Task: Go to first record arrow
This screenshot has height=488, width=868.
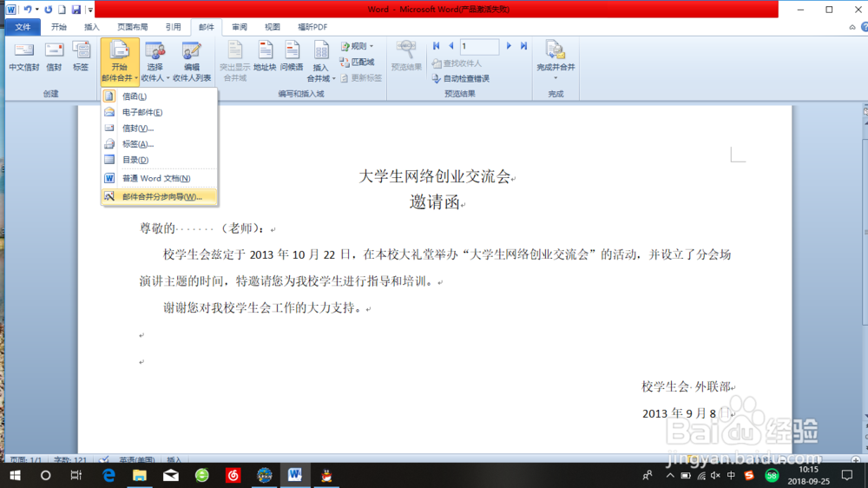Action: click(x=437, y=46)
